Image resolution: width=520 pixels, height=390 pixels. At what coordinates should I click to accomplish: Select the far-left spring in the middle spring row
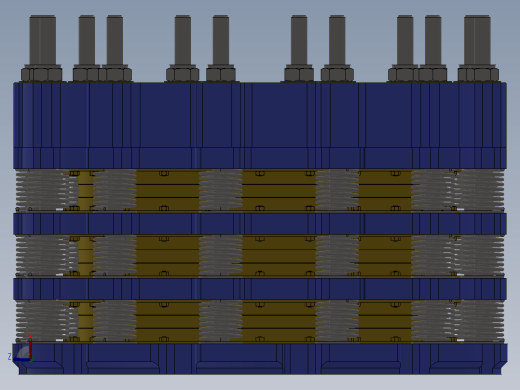(43, 256)
